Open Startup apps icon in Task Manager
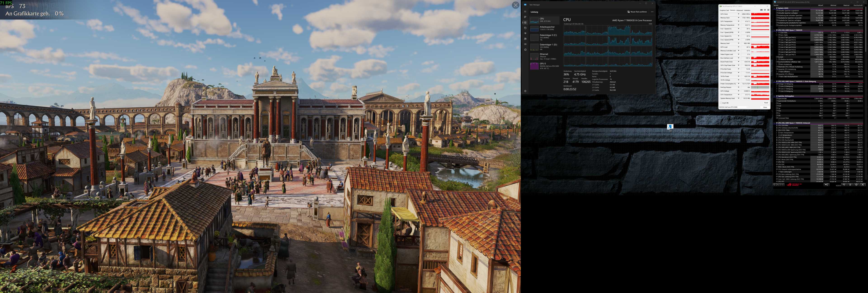This screenshot has width=868, height=293. pyautogui.click(x=525, y=33)
